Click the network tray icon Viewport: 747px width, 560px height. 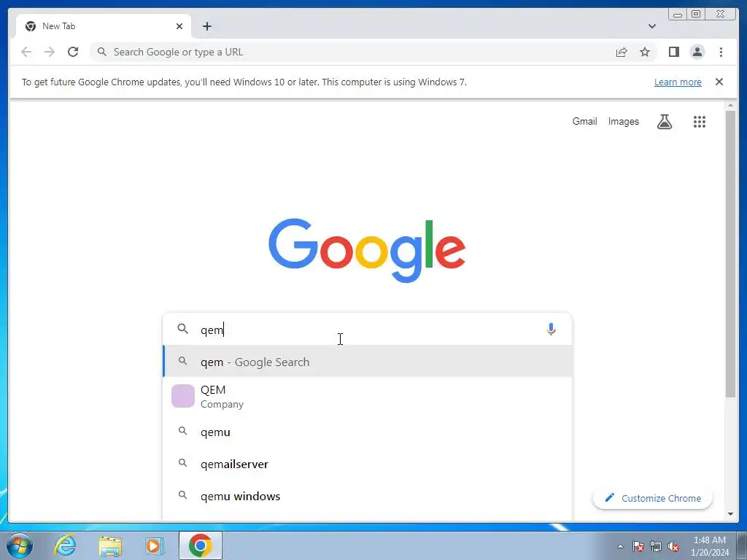656,546
